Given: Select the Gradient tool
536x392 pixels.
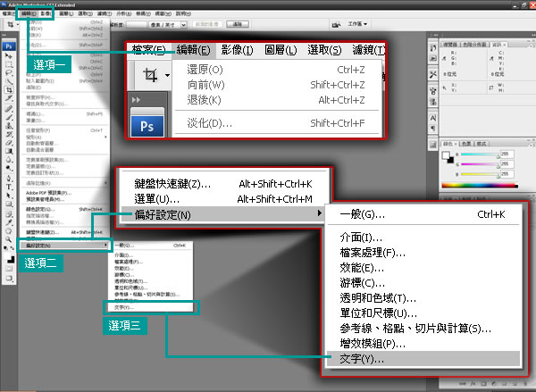Looking at the screenshot, I should pyautogui.click(x=9, y=152).
